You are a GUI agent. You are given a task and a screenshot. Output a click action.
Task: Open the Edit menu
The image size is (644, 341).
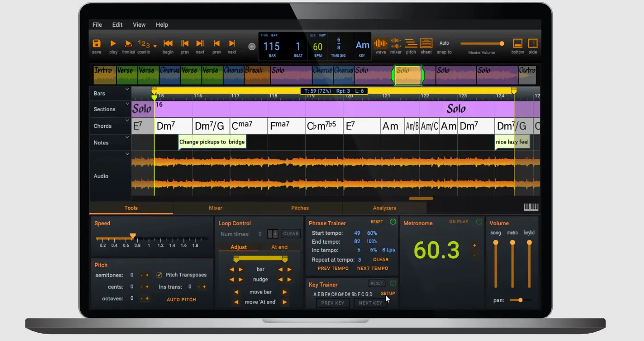point(118,25)
